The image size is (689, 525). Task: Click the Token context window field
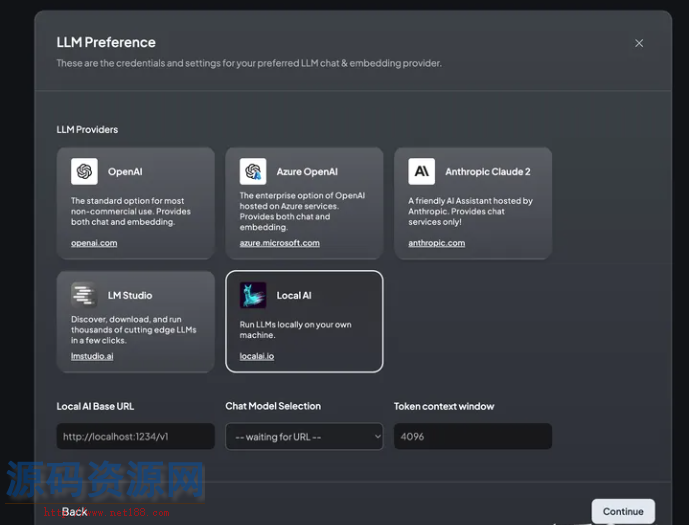point(473,436)
